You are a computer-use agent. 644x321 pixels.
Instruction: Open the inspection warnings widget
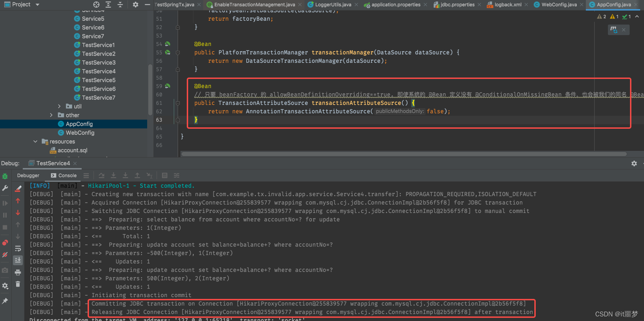pos(614,16)
